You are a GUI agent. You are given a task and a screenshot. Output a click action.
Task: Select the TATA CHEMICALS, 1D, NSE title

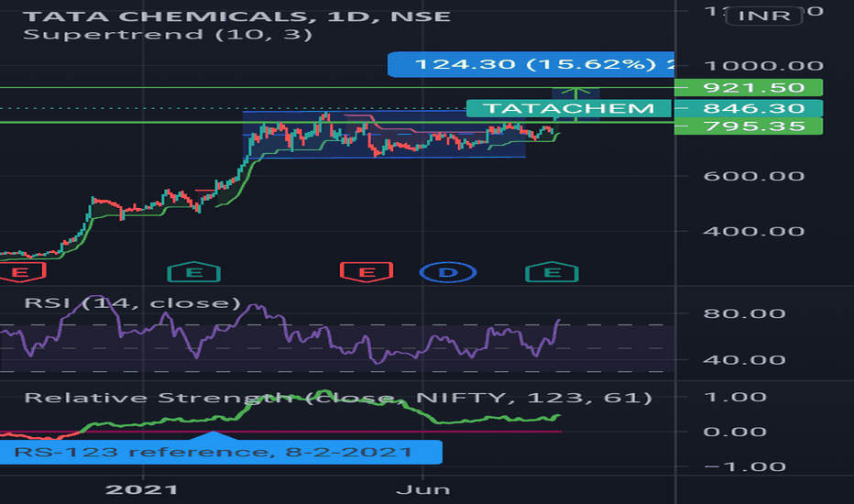click(x=237, y=16)
